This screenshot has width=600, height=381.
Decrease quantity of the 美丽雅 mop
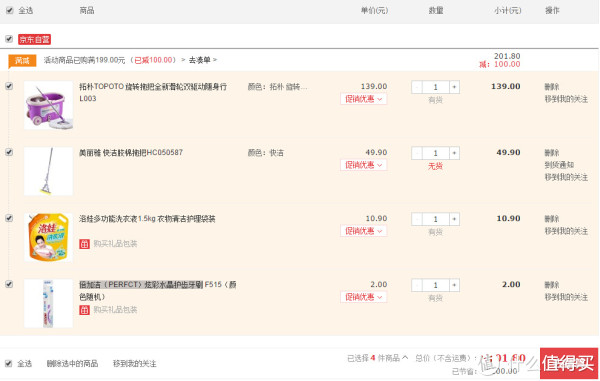point(417,153)
